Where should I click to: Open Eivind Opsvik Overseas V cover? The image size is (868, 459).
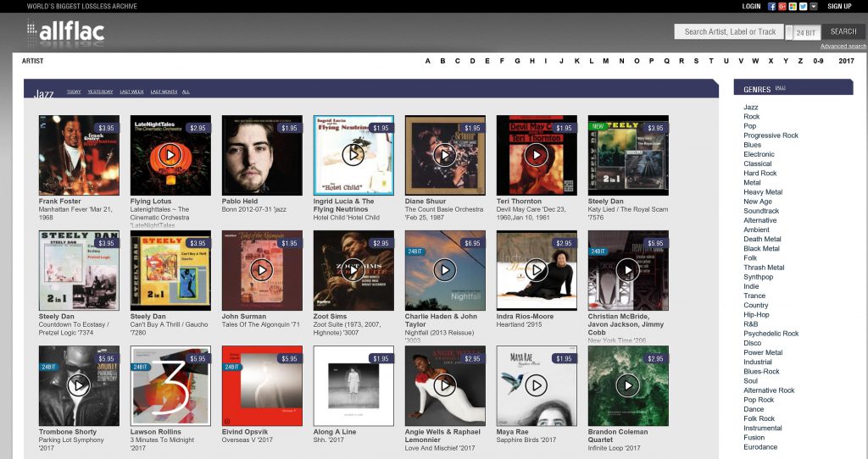pos(262,385)
